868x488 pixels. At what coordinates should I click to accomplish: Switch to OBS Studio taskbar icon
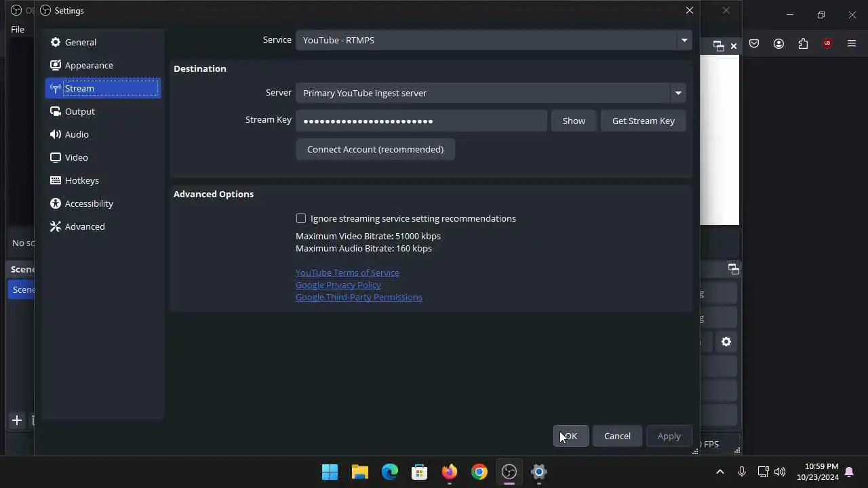509,472
